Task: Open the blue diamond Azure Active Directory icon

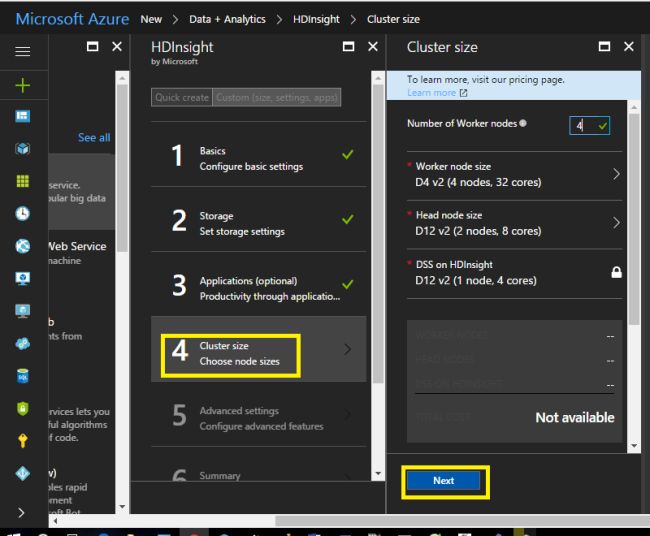Action: coord(22,473)
